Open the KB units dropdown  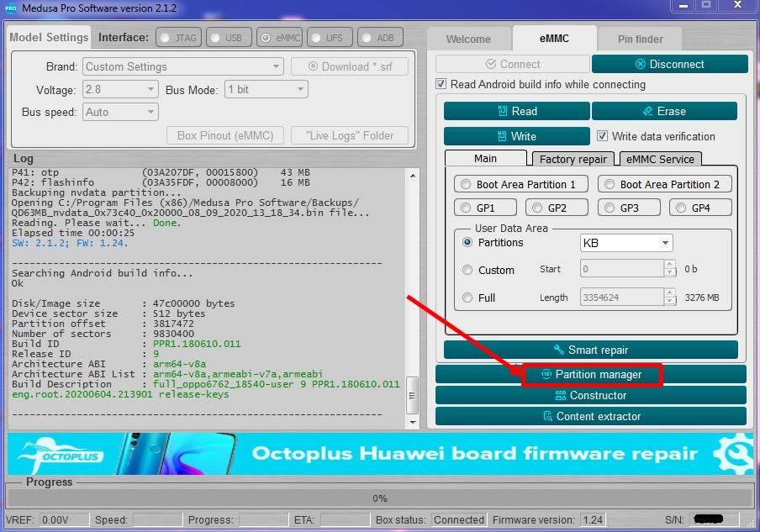click(x=626, y=243)
